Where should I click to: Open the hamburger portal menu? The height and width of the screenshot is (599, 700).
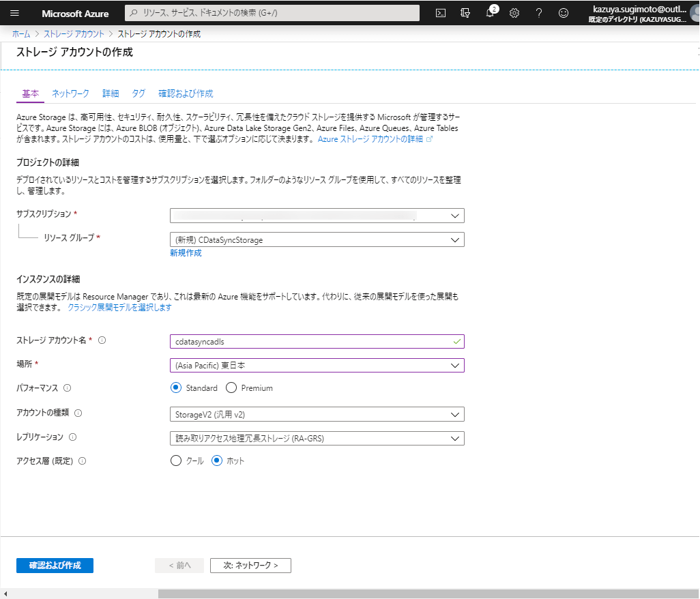pyautogui.click(x=14, y=13)
